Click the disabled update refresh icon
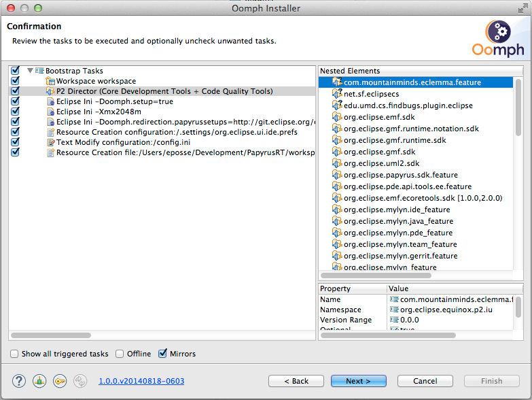532x400 pixels. pos(80,381)
